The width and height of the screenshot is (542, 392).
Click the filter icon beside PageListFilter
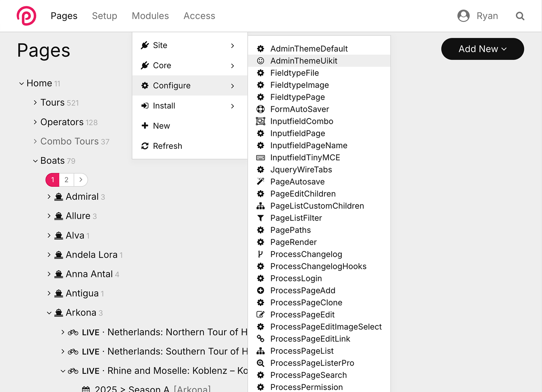260,218
